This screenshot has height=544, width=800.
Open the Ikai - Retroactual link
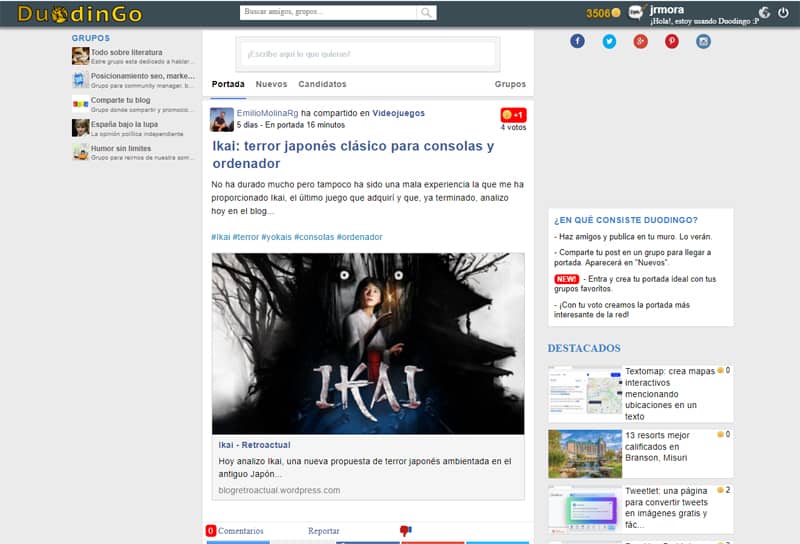tap(255, 445)
